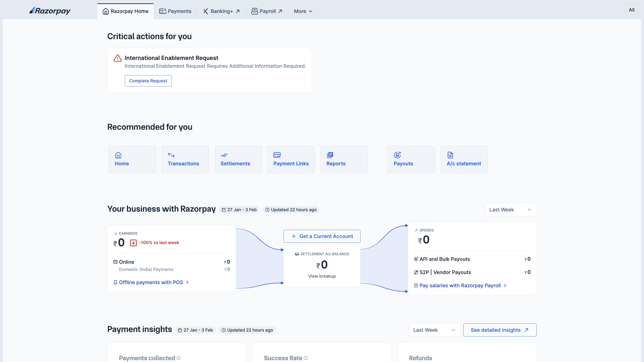Switch to the Payments tab

point(175,11)
